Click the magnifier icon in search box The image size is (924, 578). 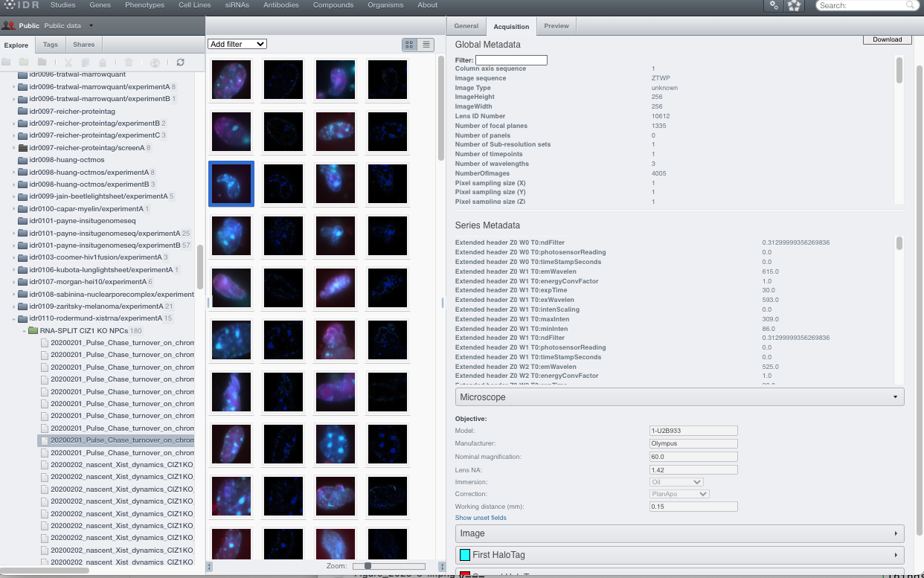pyautogui.click(x=911, y=5)
